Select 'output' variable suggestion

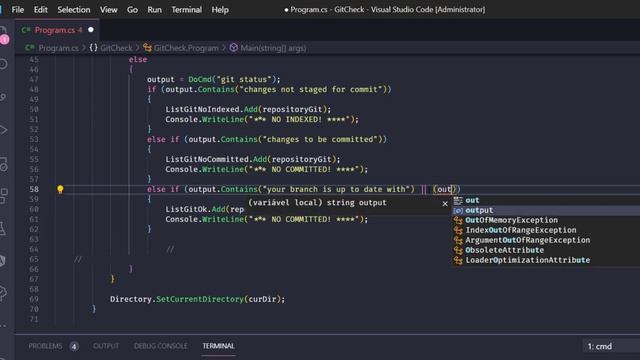(x=546, y=210)
